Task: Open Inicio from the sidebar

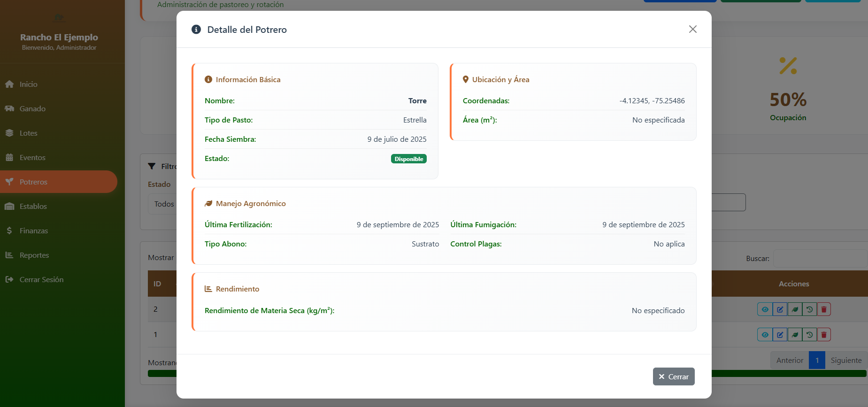Action: (28, 84)
